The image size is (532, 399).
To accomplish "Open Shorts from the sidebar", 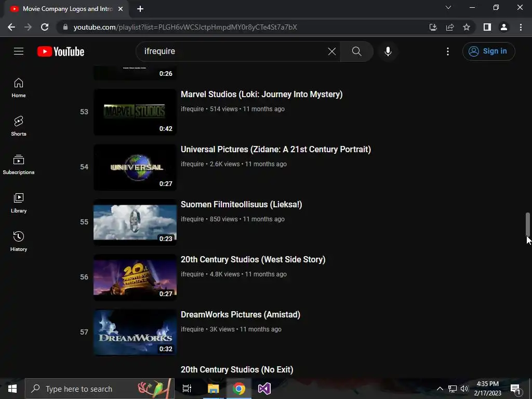I will (19, 126).
